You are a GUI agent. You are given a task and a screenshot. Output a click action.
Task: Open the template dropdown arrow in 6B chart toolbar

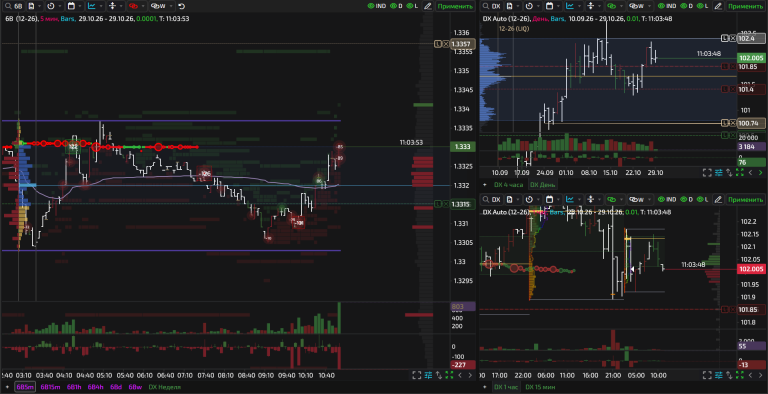point(40,6)
